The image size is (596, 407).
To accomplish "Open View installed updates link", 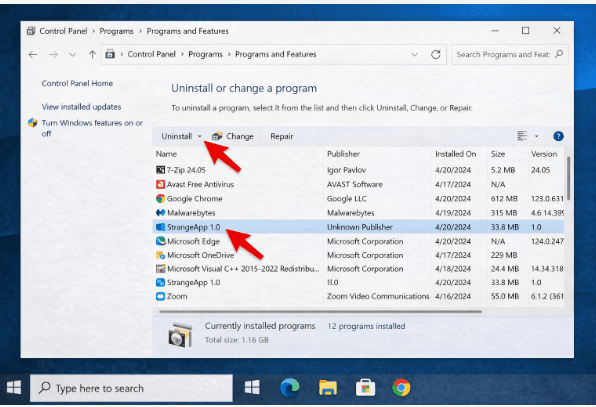I will (x=81, y=107).
